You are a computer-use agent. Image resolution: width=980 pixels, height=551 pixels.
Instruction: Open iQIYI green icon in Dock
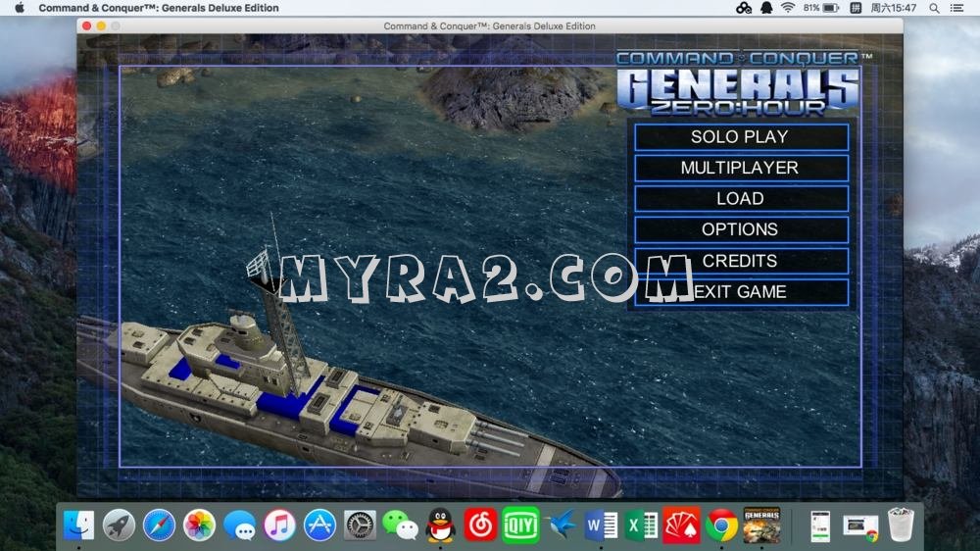pos(520,525)
